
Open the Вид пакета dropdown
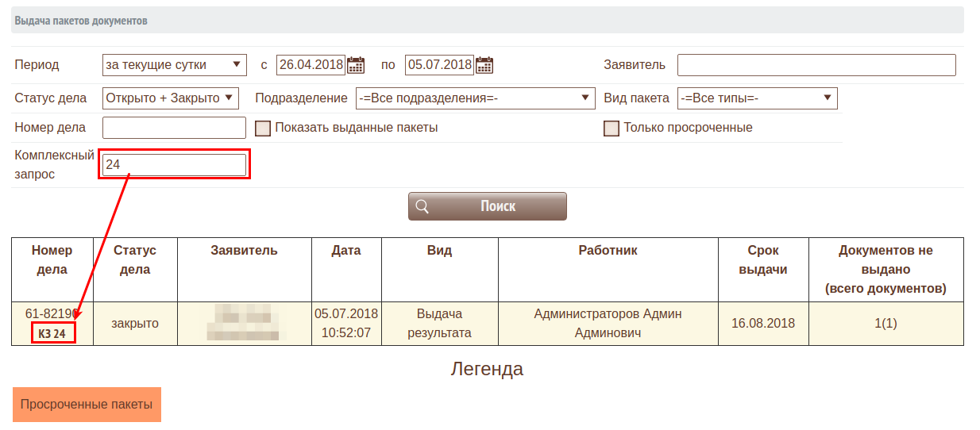pyautogui.click(x=757, y=98)
